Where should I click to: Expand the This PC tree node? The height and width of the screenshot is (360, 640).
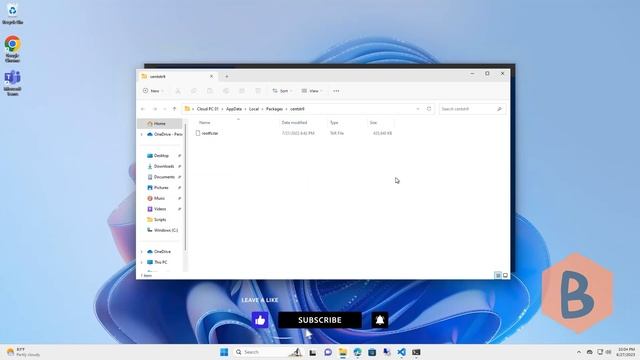pyautogui.click(x=142, y=262)
